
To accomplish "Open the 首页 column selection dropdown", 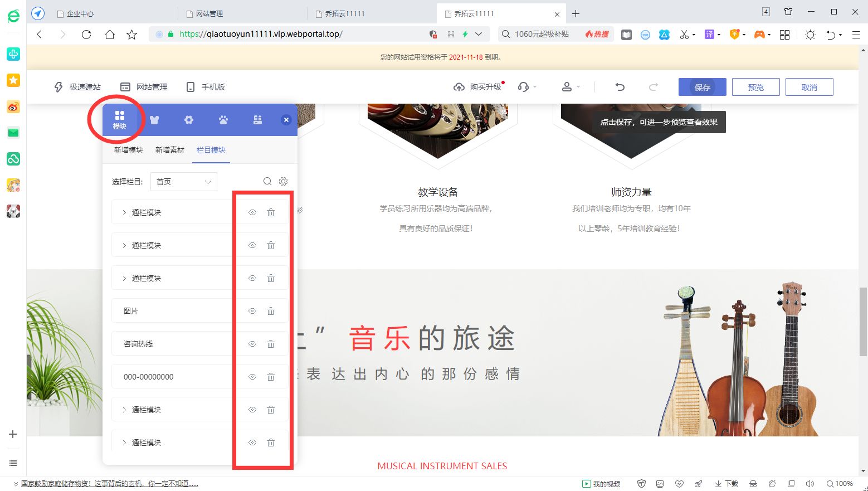I will 183,181.
